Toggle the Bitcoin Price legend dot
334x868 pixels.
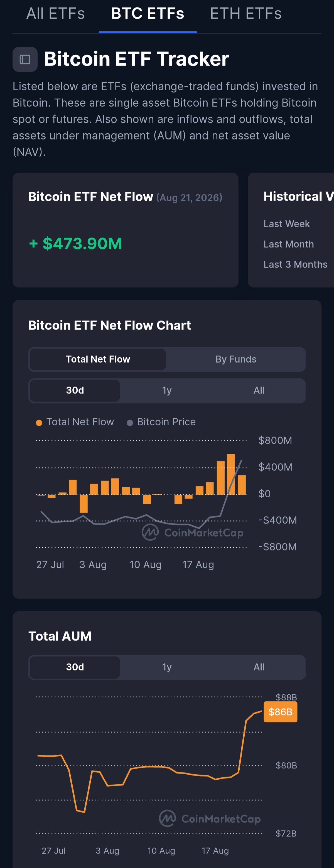[129, 423]
